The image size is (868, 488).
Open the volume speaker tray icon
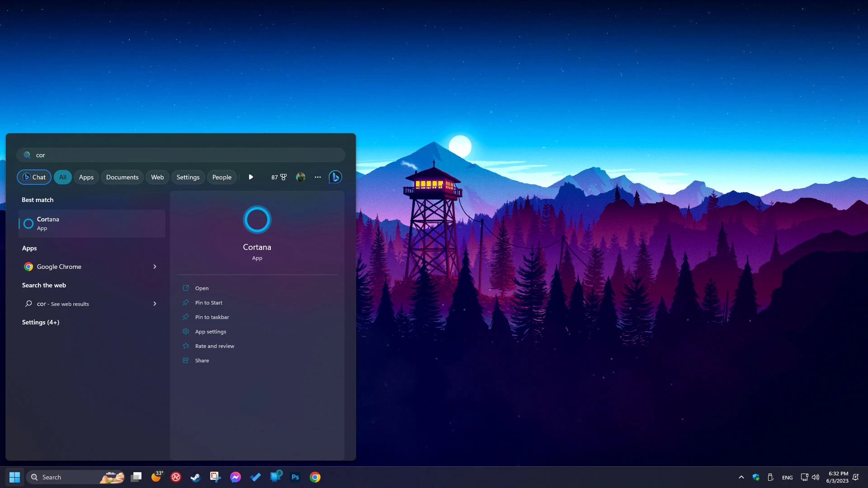(816, 477)
